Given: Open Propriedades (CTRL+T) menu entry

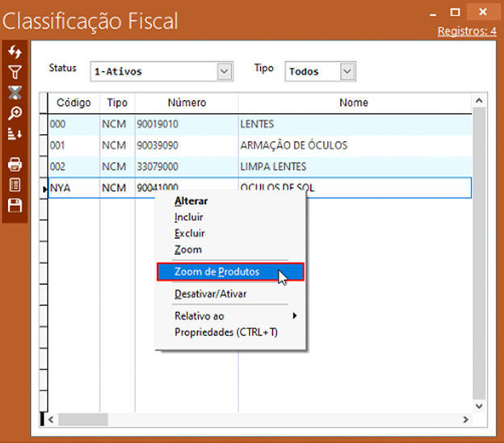Looking at the screenshot, I should (x=226, y=332).
